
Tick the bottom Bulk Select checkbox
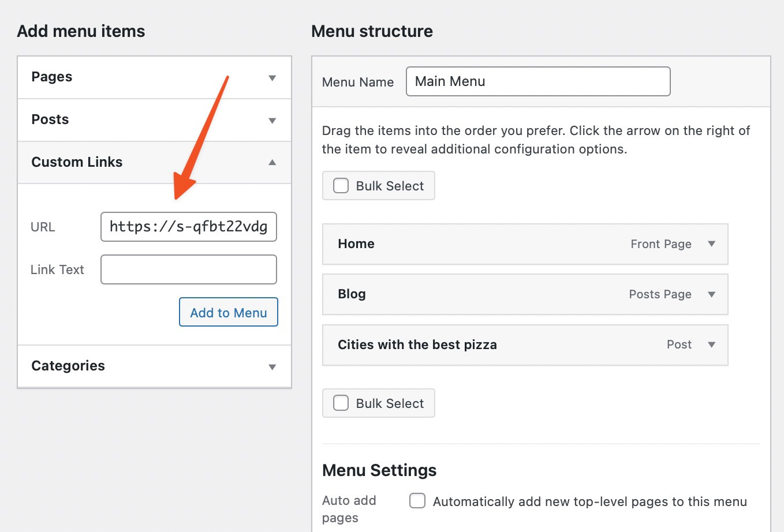(x=341, y=403)
